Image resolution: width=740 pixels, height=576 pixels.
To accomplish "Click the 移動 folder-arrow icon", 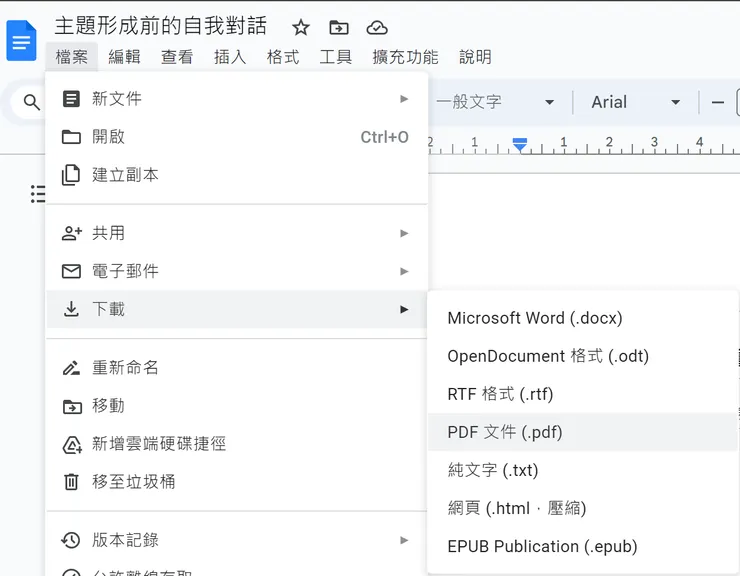I will (x=72, y=406).
